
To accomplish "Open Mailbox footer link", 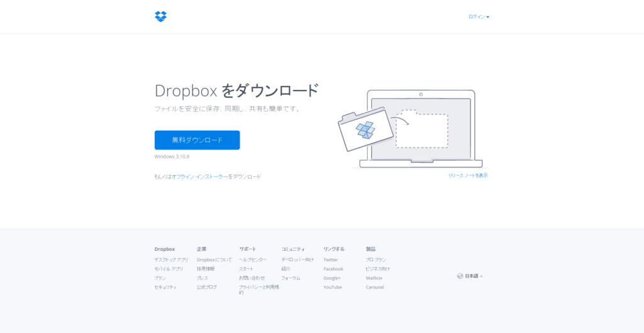I will tap(374, 278).
